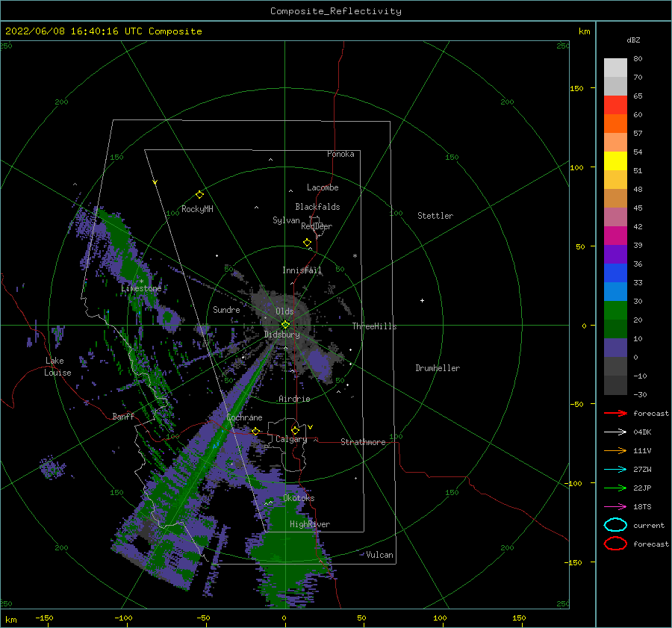Click the magenta 18TS arrow legend icon
The height and width of the screenshot is (628, 672).
[615, 507]
